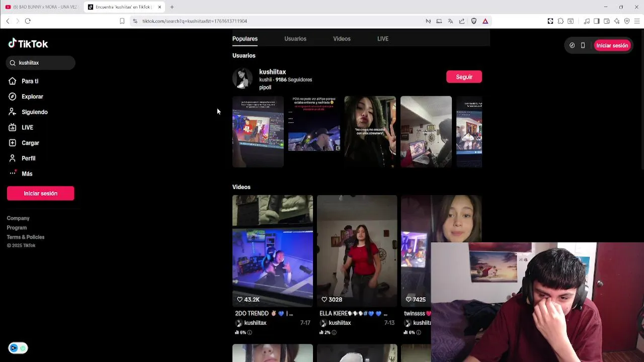This screenshot has height=362, width=644.
Task: Click the 7425 likes count on third video
Action: coord(419,300)
